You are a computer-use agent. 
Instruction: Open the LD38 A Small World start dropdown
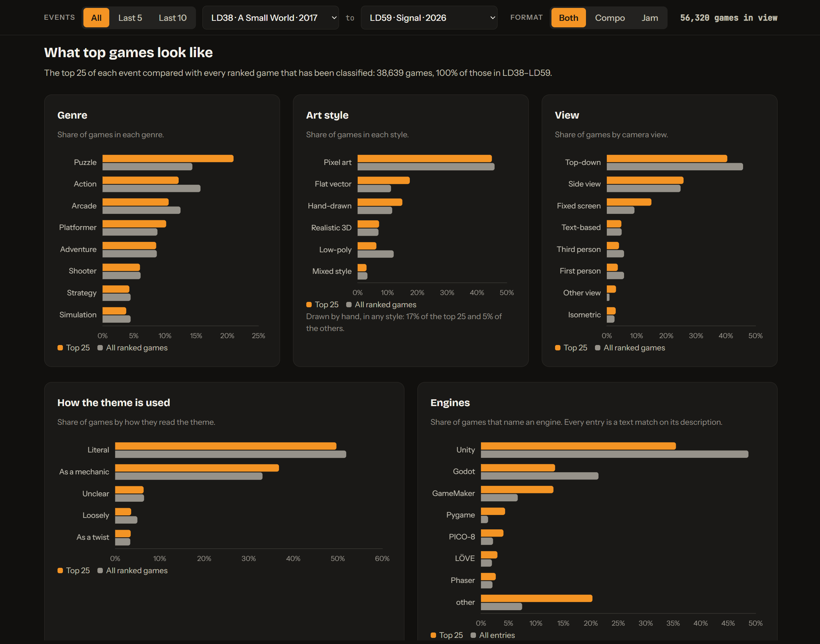pos(270,18)
